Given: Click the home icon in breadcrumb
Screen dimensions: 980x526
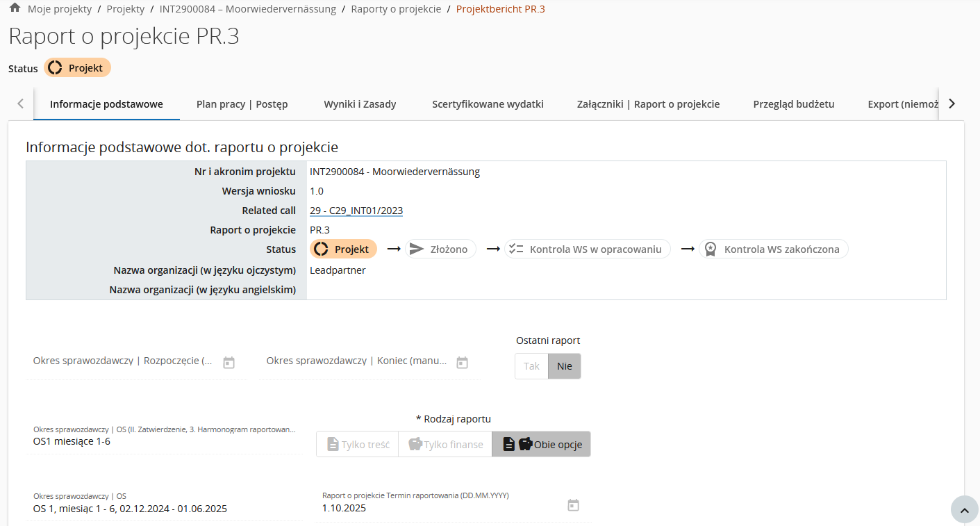Looking at the screenshot, I should 15,8.
